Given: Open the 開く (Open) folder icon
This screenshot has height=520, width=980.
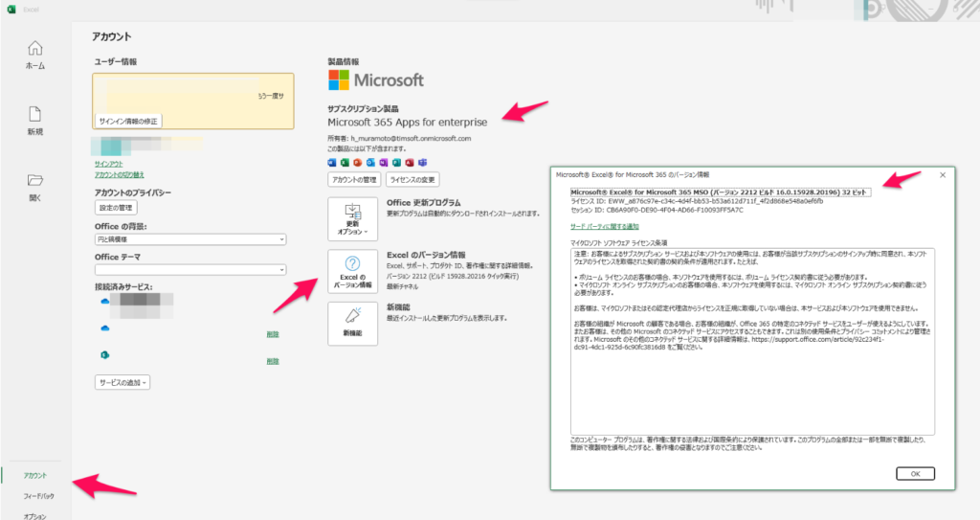Looking at the screenshot, I should [x=35, y=180].
